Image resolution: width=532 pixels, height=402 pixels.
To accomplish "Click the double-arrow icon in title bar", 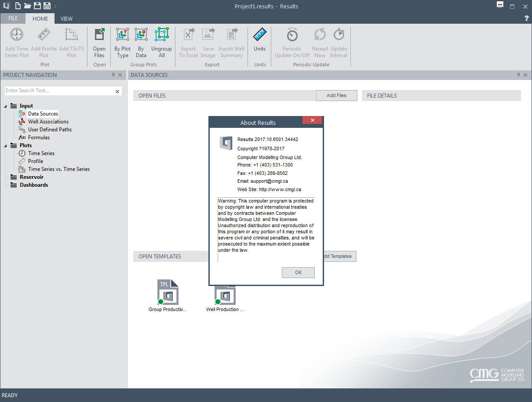I will (500, 4).
